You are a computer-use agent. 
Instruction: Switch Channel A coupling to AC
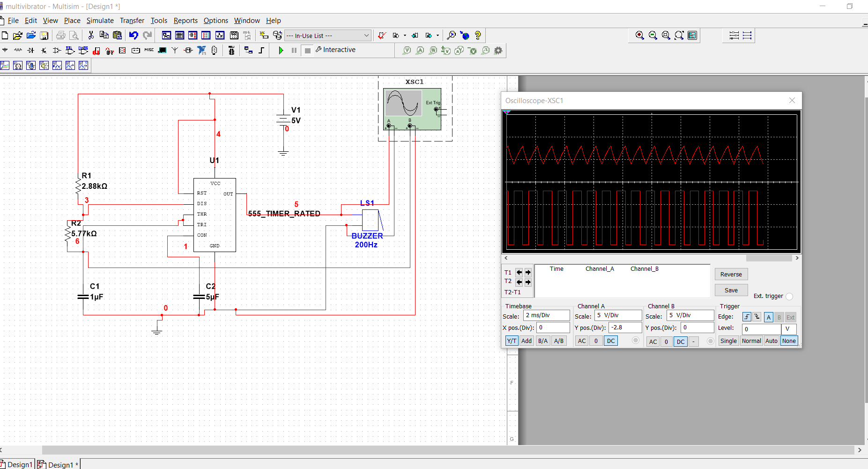(582, 341)
